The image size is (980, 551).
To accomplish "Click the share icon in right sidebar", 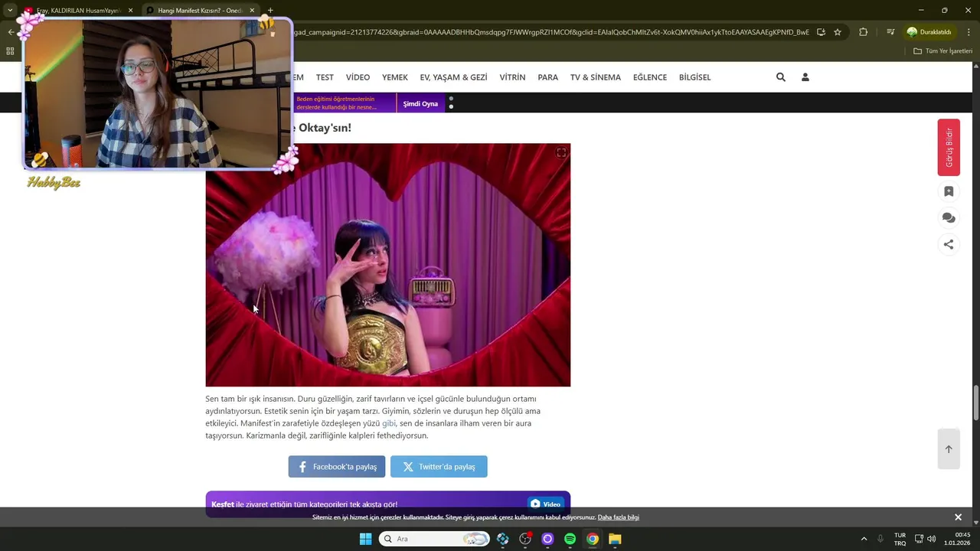I will click(x=949, y=245).
